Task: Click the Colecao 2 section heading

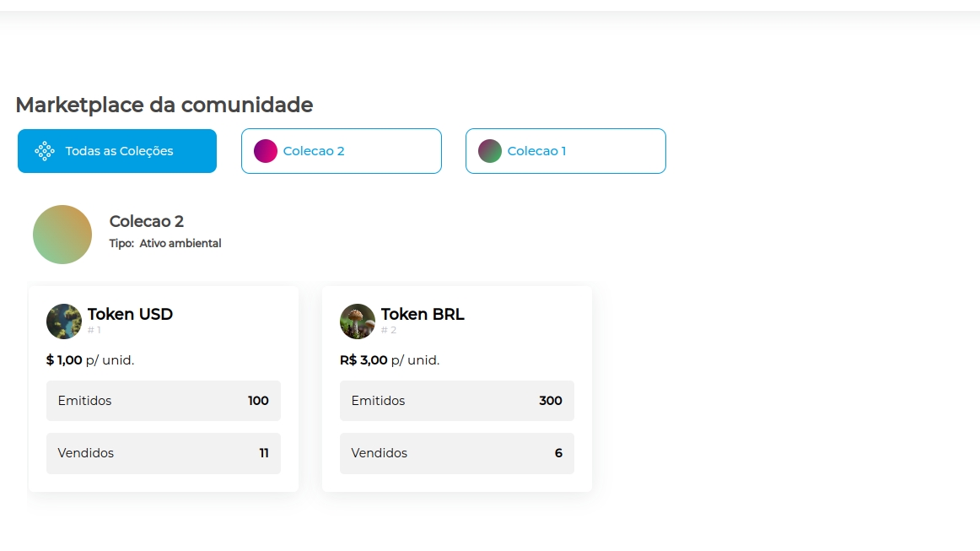Action: tap(147, 222)
